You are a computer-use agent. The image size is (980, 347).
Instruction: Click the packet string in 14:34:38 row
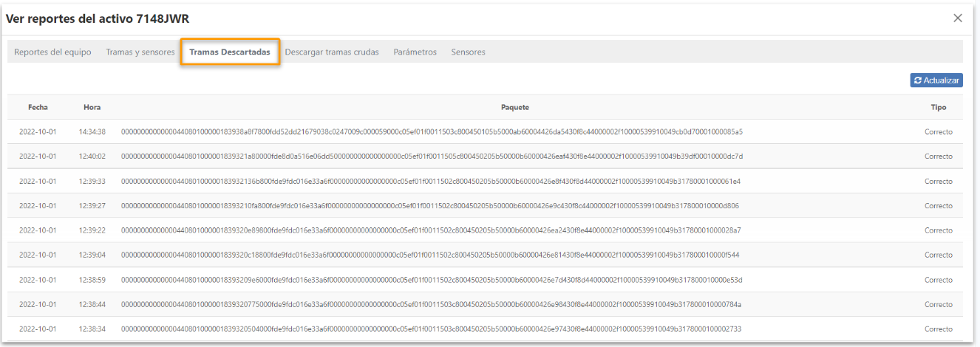[432, 132]
